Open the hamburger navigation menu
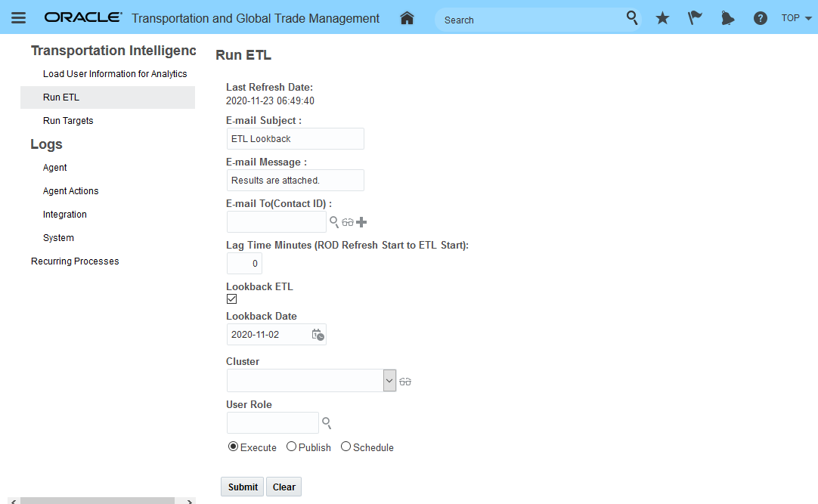 pyautogui.click(x=18, y=18)
